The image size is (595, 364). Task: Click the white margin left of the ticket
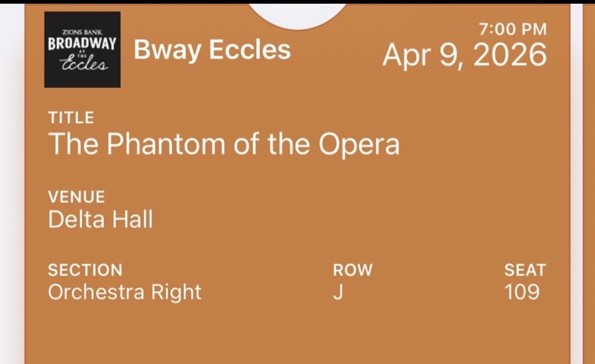click(x=12, y=185)
